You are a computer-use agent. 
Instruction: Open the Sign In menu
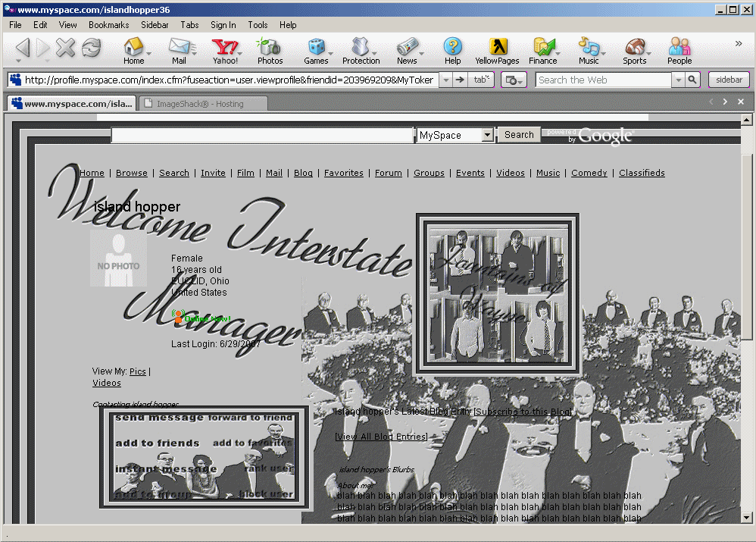[x=223, y=25]
